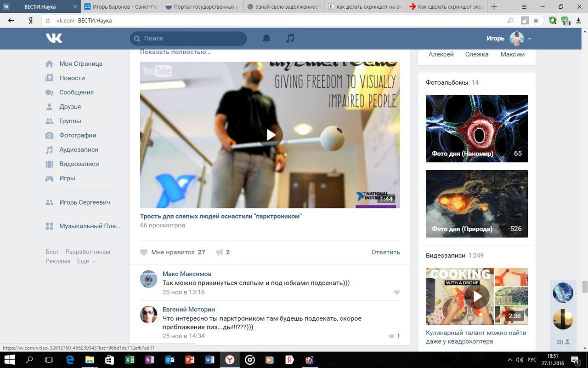The image size is (588, 368).
Task: Click the VK logo in header
Action: (x=54, y=39)
